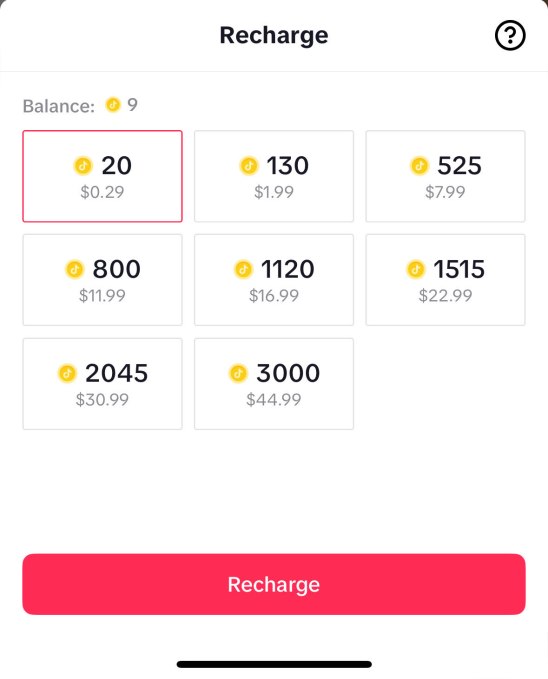
Task: Tap the coin icon in the 525 package
Action: click(x=419, y=165)
